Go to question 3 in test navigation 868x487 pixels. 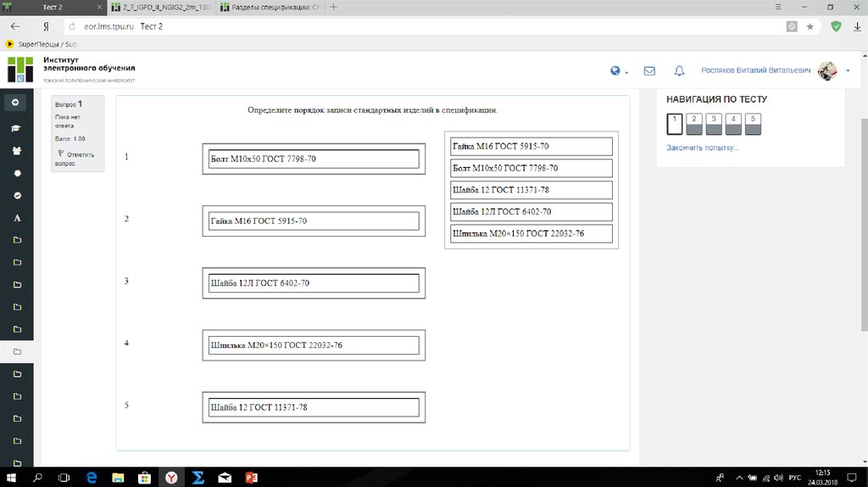(x=714, y=124)
